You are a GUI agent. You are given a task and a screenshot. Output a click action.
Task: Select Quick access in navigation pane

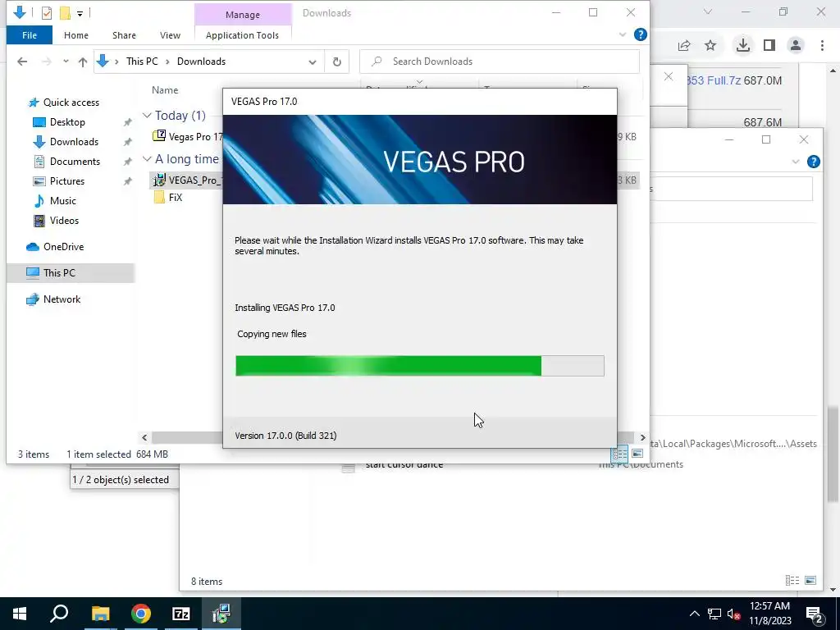pyautogui.click(x=71, y=103)
